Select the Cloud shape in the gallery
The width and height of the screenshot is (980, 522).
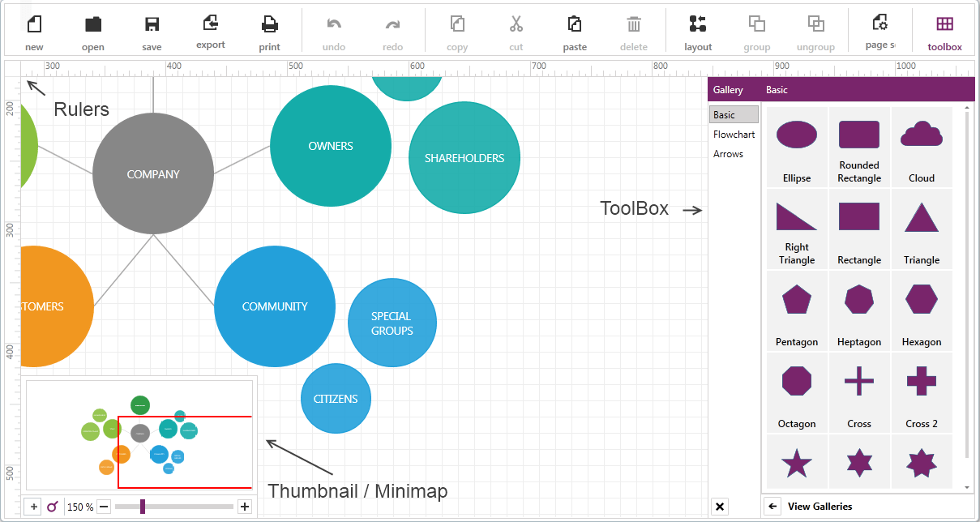pos(922,135)
